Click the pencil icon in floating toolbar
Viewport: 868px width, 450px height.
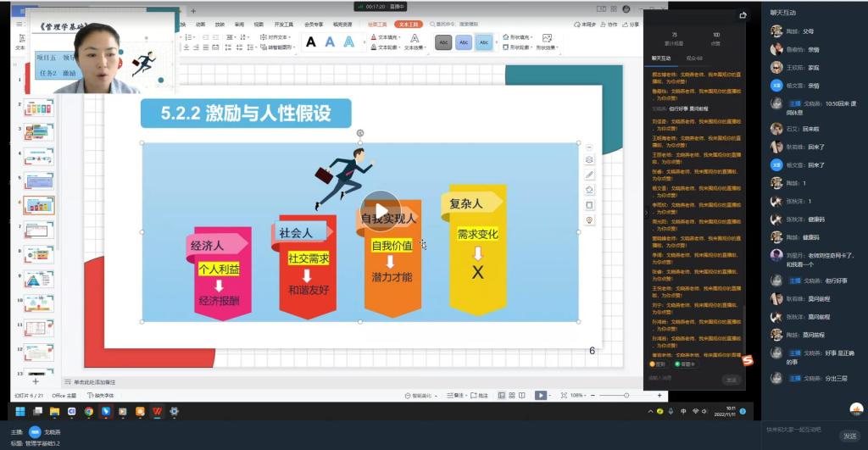click(x=590, y=175)
